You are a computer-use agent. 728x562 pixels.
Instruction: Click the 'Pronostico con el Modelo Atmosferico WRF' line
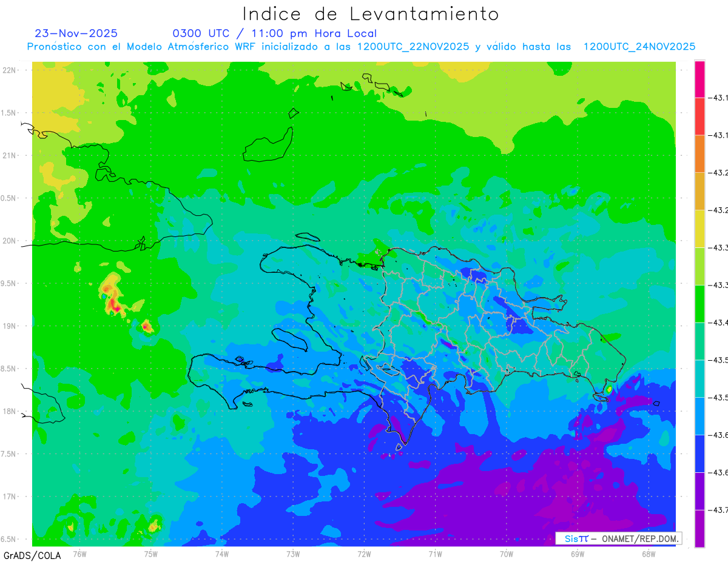point(362,47)
